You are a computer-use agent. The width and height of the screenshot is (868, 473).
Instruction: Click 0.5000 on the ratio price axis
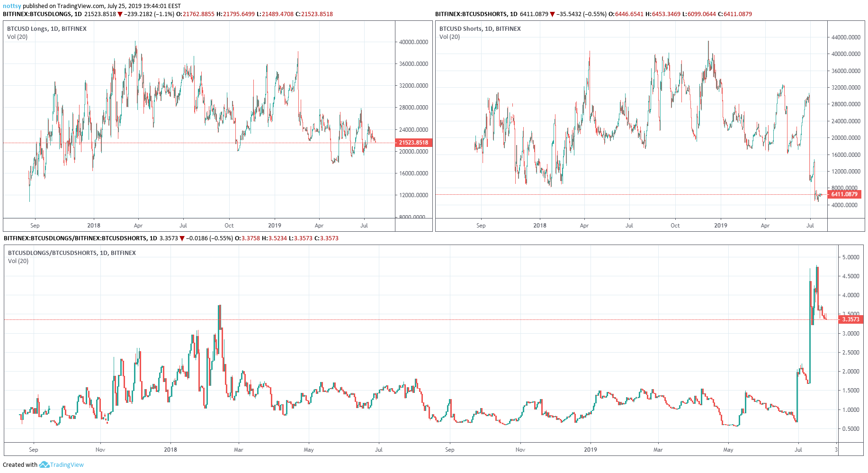850,429
